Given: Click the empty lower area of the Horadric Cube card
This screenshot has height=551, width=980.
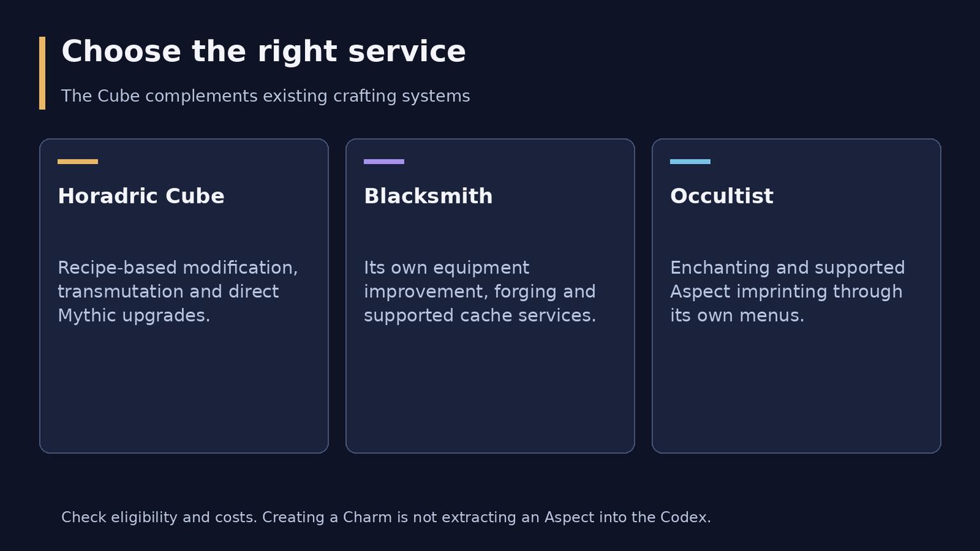Looking at the screenshot, I should [184, 389].
